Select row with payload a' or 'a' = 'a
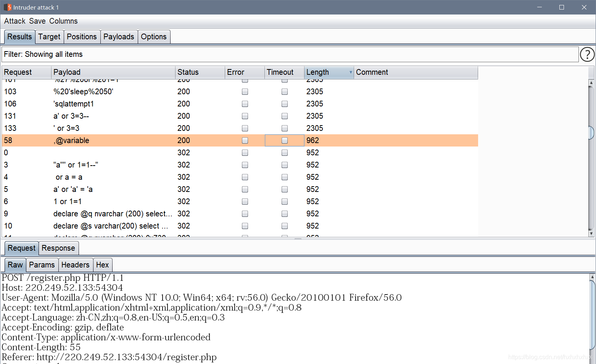The image size is (596, 364). click(240, 189)
